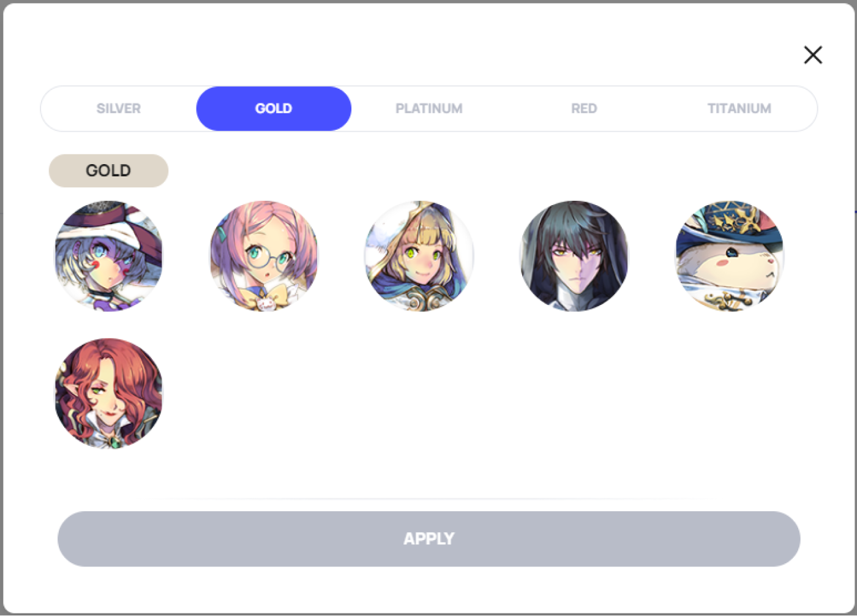The image size is (857, 616).
Task: Pick the green-eyed avatar in blue hood
Action: tap(419, 256)
